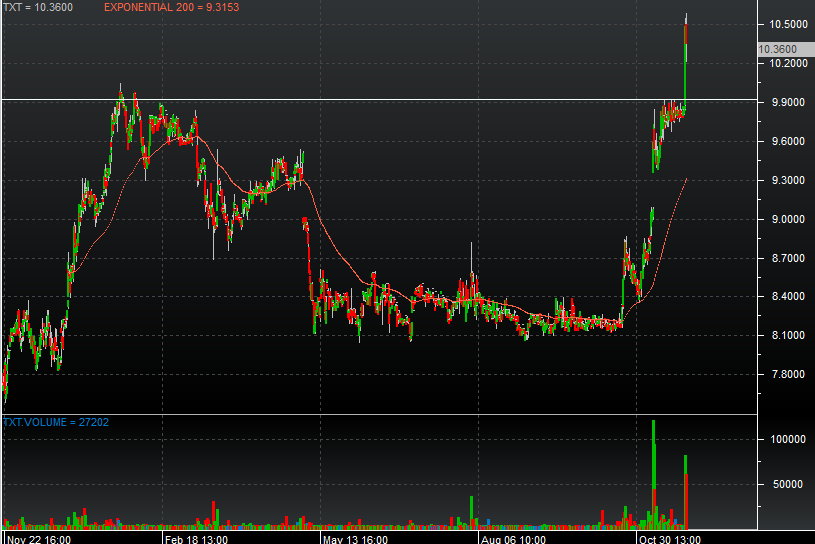Select the May 13 16:00 time marker
The width and height of the screenshot is (815, 544).
355,538
